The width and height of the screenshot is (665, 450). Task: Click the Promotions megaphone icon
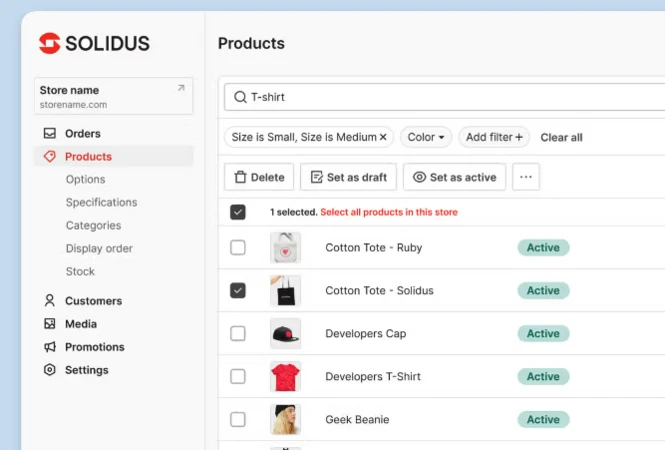click(x=50, y=347)
